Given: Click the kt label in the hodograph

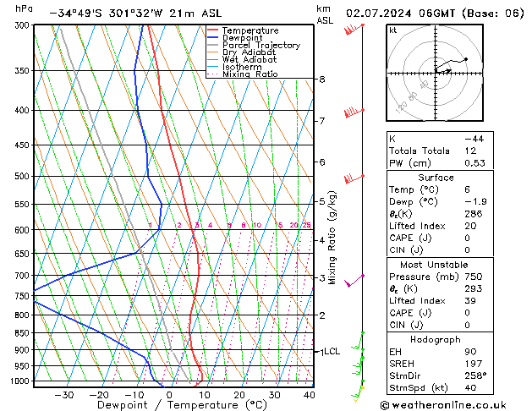Looking at the screenshot, I should [392, 30].
